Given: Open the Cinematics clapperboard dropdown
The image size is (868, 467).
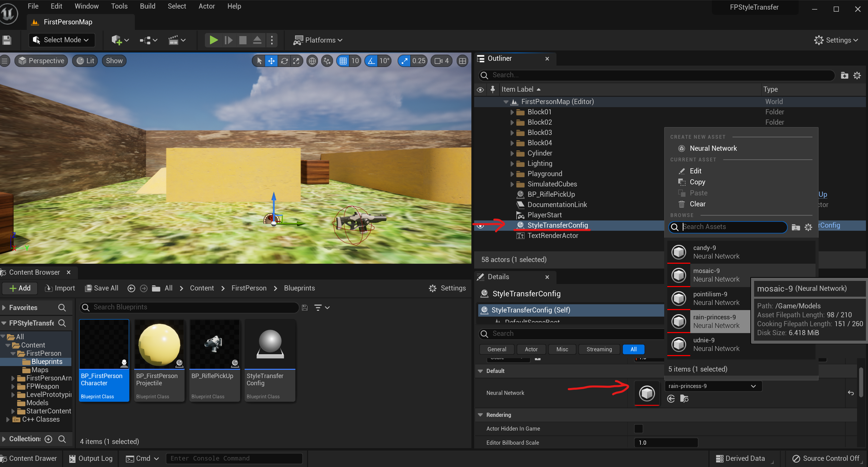Looking at the screenshot, I should click(177, 40).
